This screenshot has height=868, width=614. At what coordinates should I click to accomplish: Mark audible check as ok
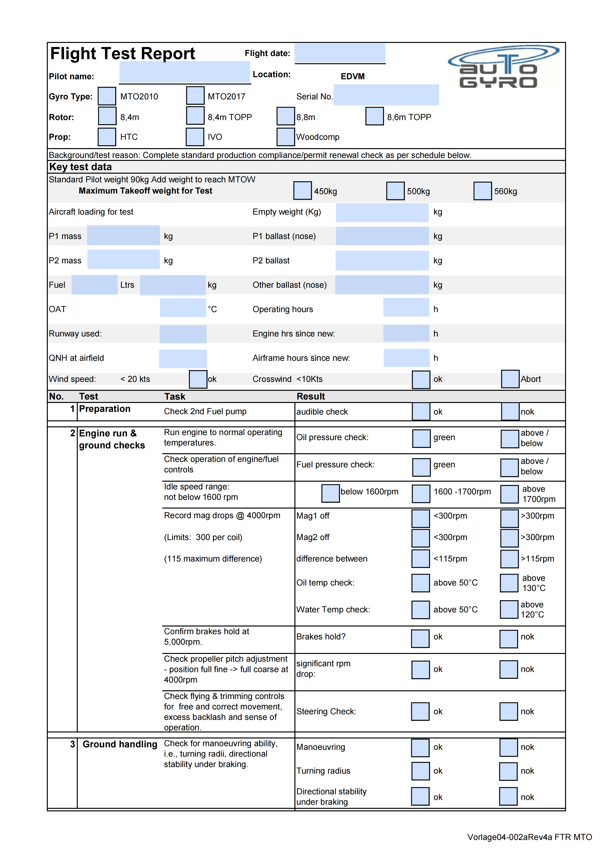click(x=421, y=411)
